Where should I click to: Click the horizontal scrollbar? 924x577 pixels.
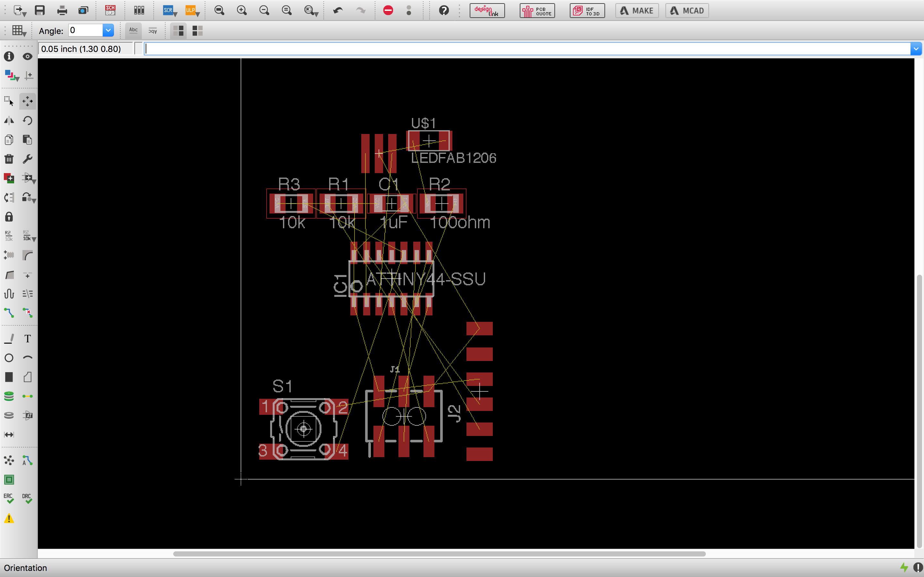[439, 554]
